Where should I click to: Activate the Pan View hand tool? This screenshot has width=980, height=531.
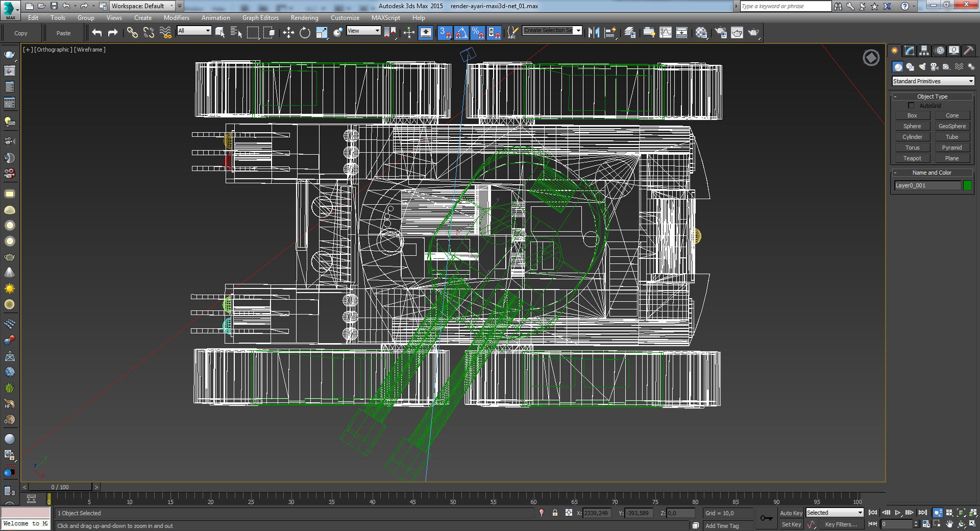click(949, 524)
